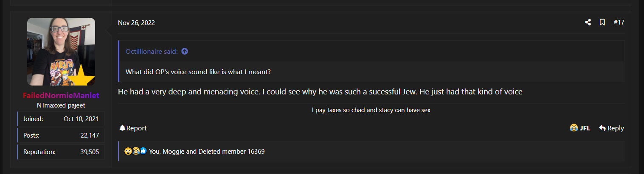Click the laughing reaction emoji in reaction bar
The image size is (644, 174).
click(135, 151)
